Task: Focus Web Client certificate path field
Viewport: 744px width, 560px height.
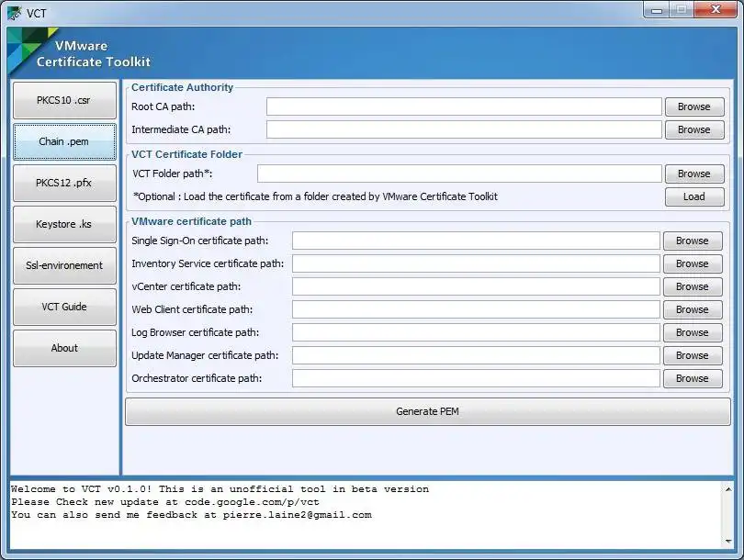Action: point(476,309)
